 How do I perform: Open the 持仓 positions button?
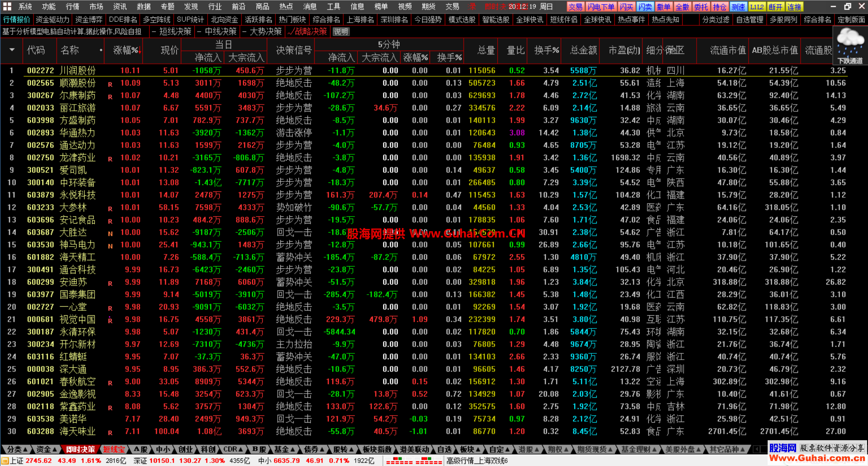(719, 7)
